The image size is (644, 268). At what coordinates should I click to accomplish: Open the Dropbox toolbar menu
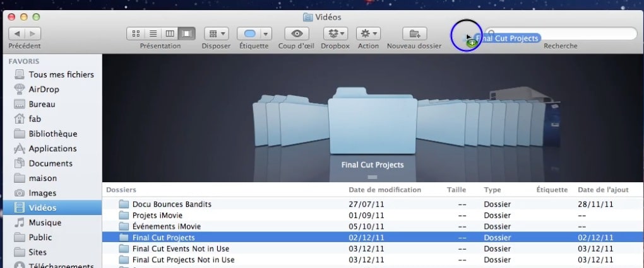click(335, 33)
